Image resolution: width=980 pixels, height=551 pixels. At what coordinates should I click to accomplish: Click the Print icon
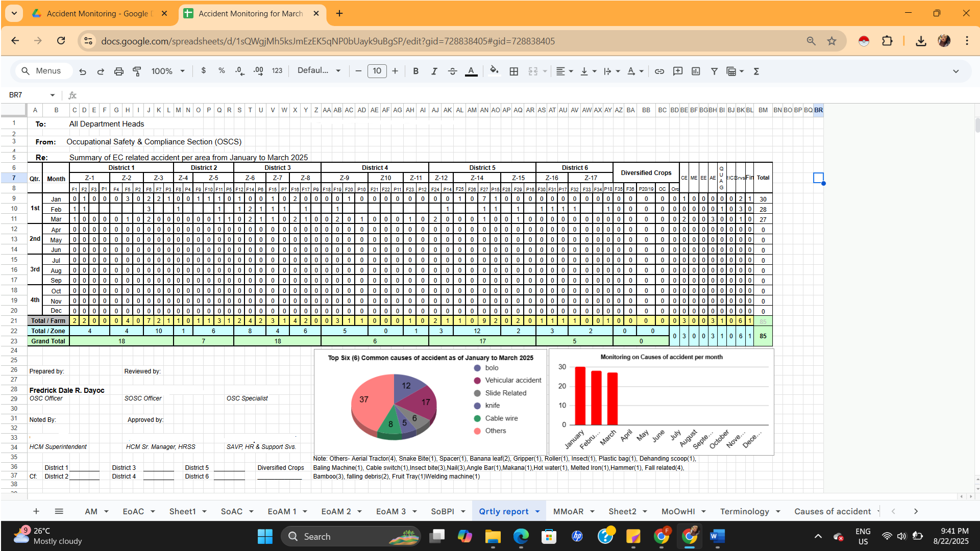coord(118,71)
